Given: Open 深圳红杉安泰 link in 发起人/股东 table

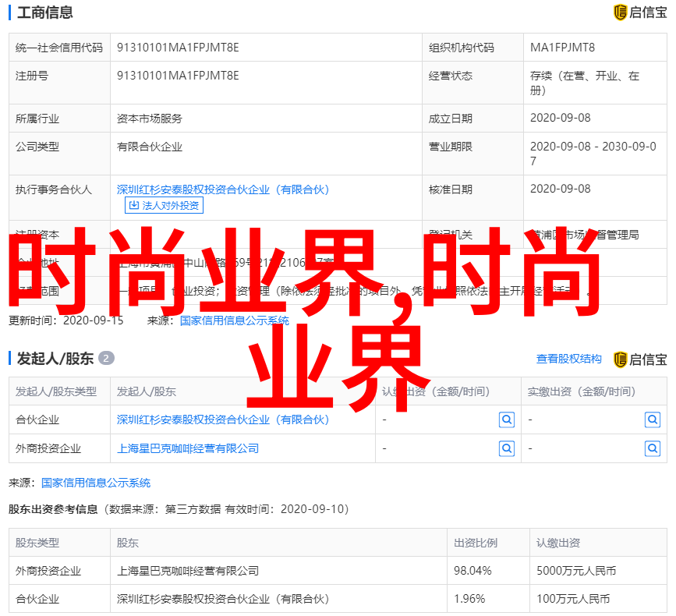Looking at the screenshot, I should 223,420.
